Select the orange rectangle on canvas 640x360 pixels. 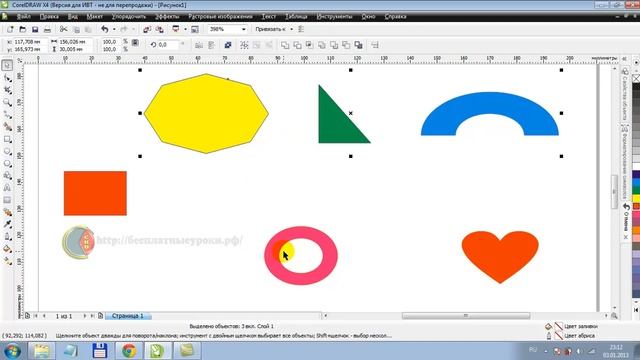[x=95, y=193]
